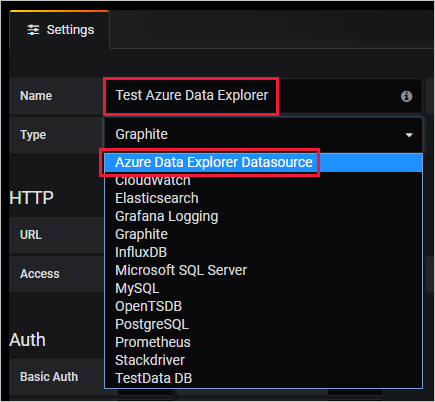This screenshot has width=435, height=402.
Task: Pick Prometheus from the list
Action: click(263, 342)
